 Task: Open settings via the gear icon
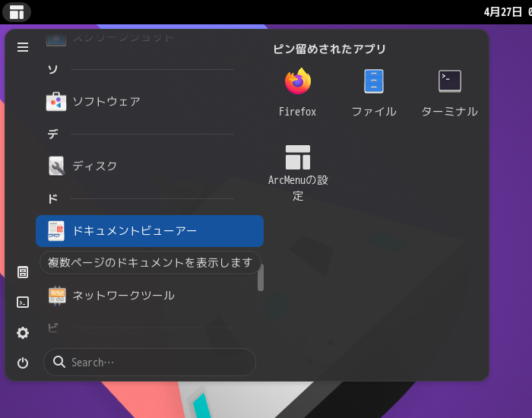coord(23,333)
